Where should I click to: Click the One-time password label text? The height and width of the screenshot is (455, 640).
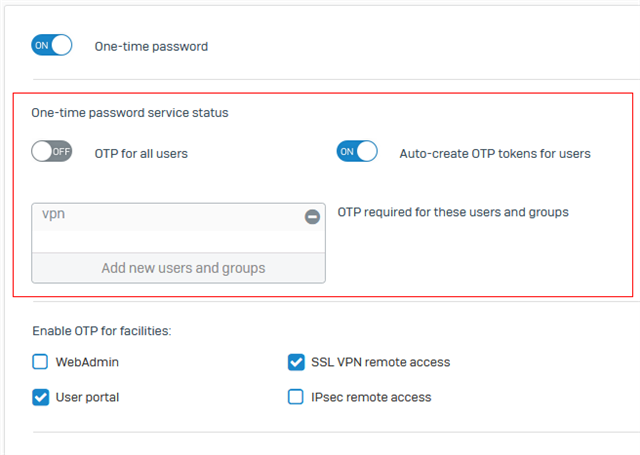coord(151,47)
